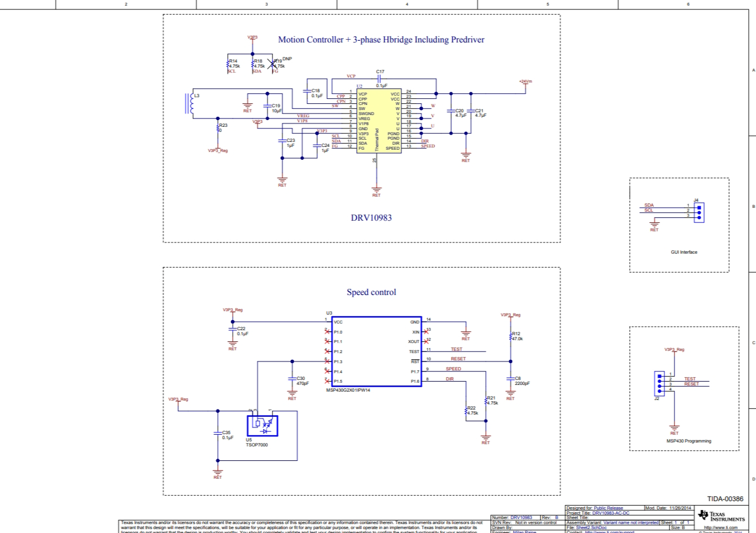Click capacitor C30 470pF label
The height and width of the screenshot is (533, 756).
302,381
